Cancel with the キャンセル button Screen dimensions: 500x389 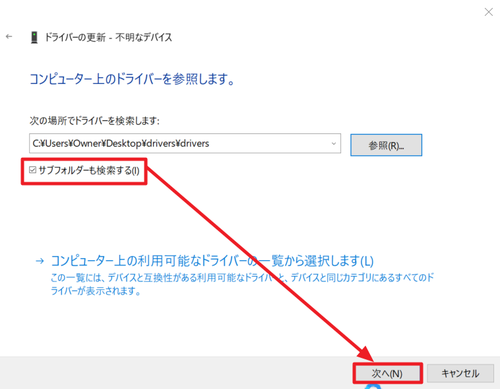point(460,373)
